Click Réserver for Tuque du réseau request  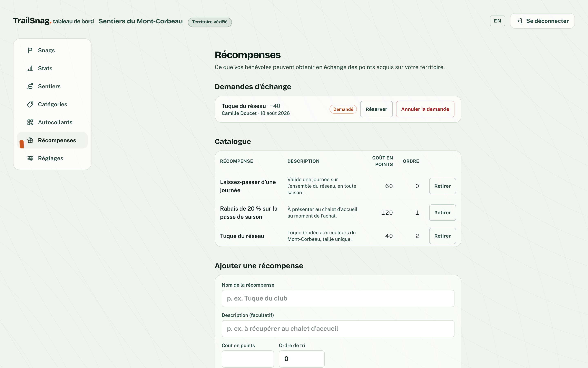coord(376,109)
